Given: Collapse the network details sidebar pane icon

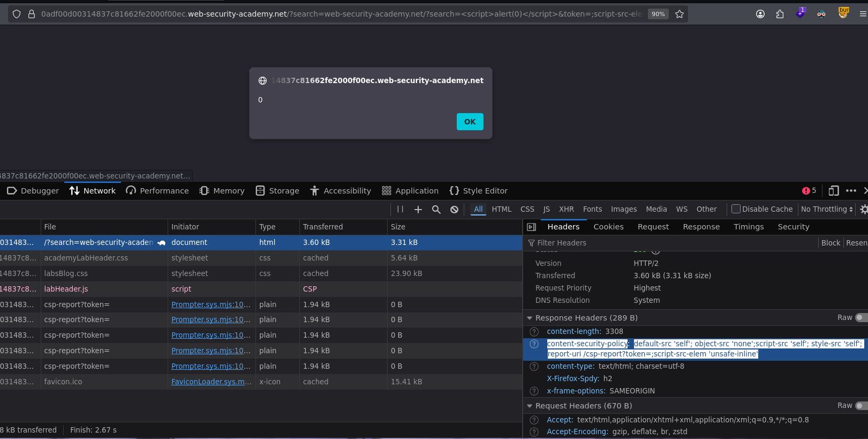Looking at the screenshot, I should pyautogui.click(x=531, y=227).
